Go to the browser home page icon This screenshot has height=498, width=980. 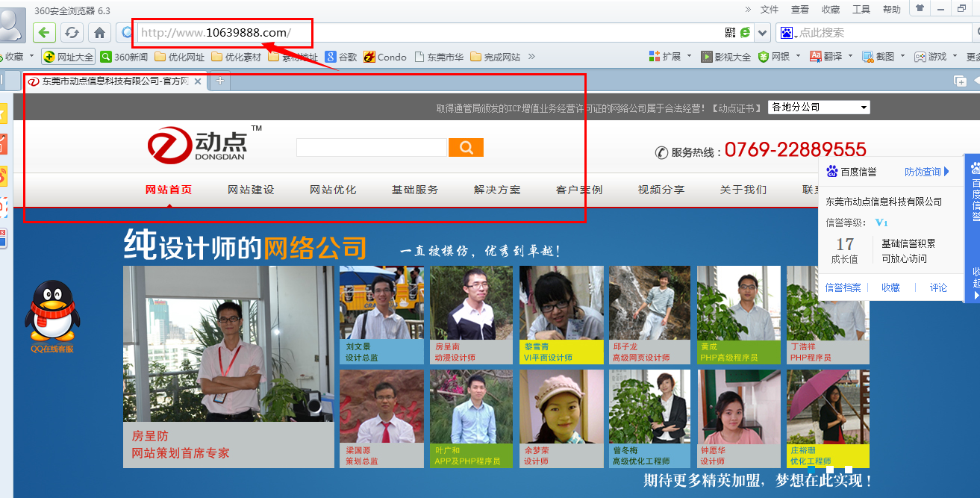tap(99, 32)
